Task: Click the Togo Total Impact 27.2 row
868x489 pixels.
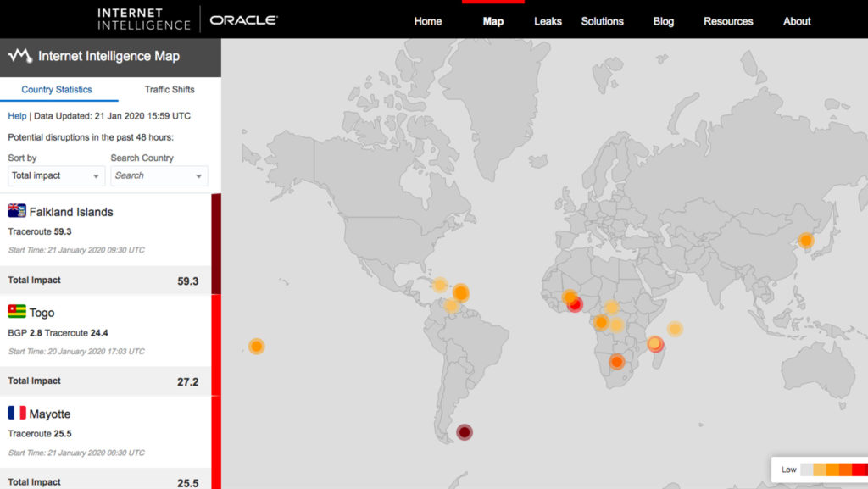Action: 105,381
